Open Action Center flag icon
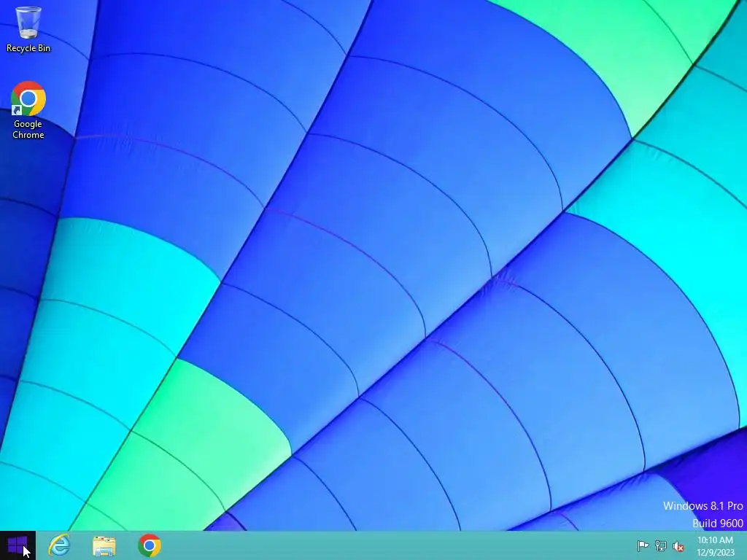Viewport: 747px width, 560px height. 643,545
